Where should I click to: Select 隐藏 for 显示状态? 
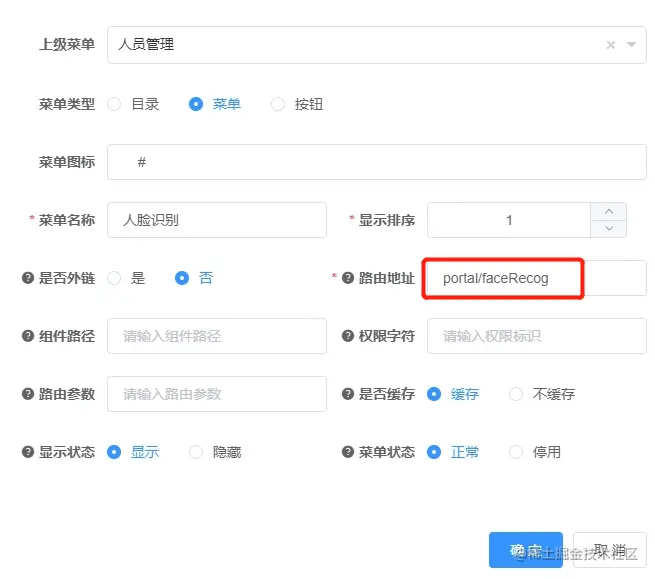196,452
